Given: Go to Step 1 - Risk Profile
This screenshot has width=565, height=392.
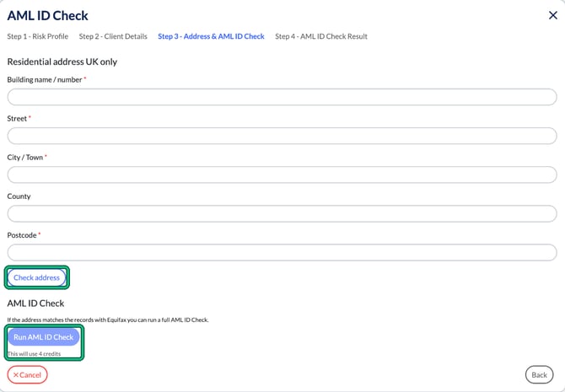Looking at the screenshot, I should [37, 36].
